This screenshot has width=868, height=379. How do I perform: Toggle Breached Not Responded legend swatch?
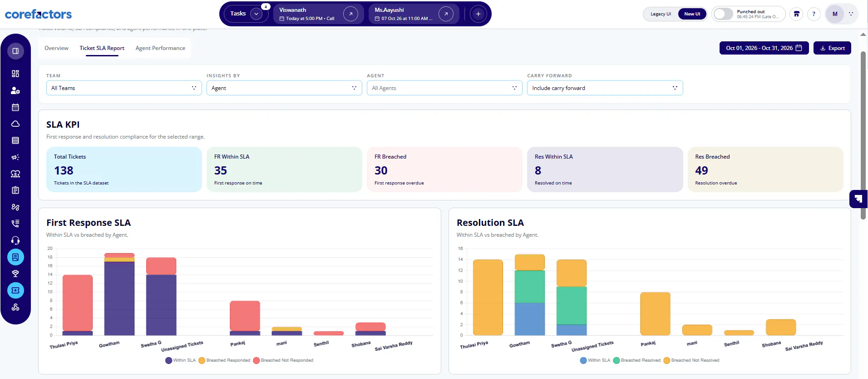pyautogui.click(x=256, y=360)
